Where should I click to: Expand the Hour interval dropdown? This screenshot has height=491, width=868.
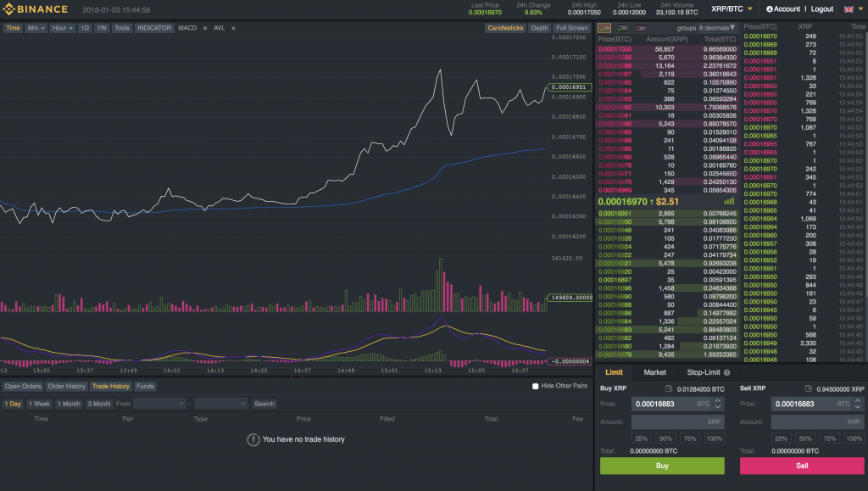(64, 27)
